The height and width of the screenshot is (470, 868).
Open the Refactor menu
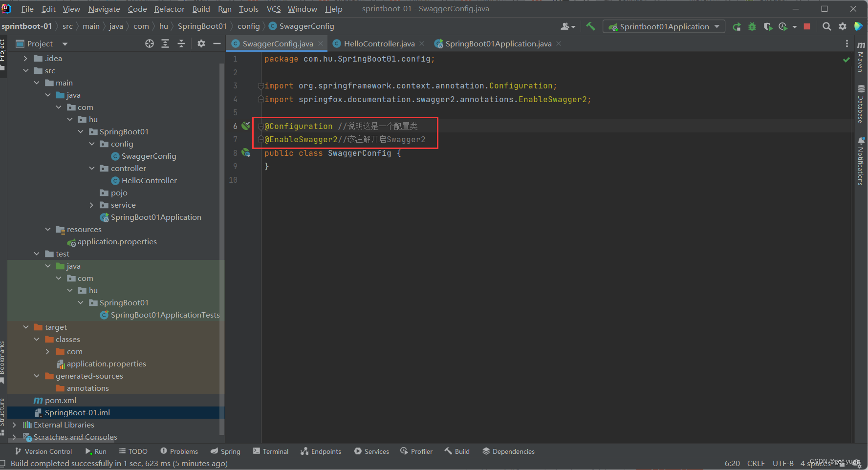pos(169,9)
